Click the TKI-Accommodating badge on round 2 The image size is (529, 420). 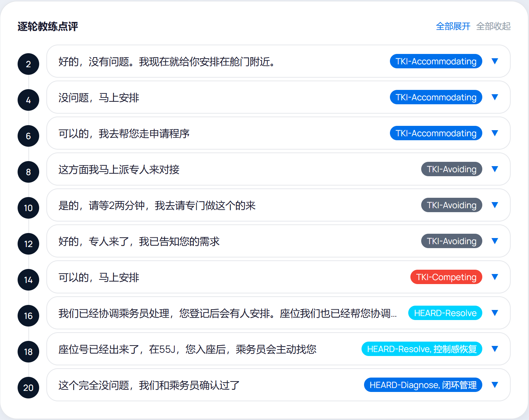coord(436,61)
